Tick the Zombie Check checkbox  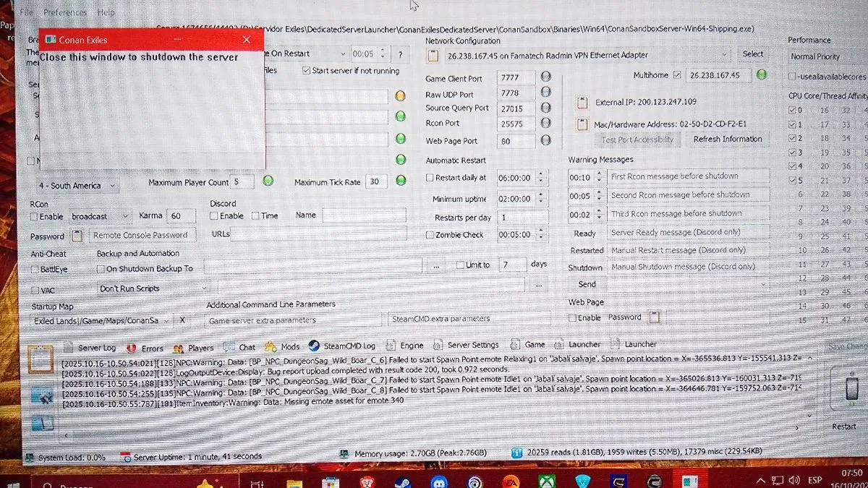[430, 235]
